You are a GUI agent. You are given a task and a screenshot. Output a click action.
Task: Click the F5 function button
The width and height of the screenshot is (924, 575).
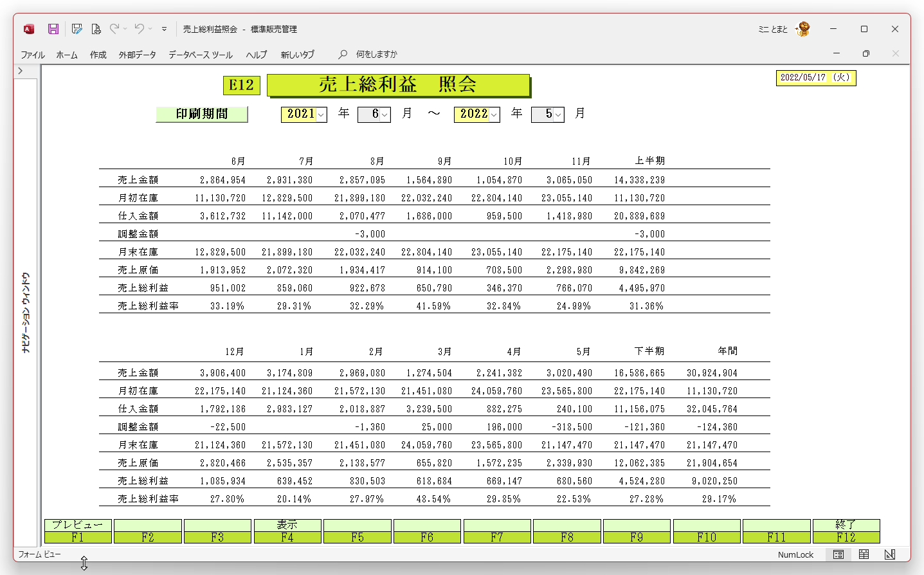(358, 531)
